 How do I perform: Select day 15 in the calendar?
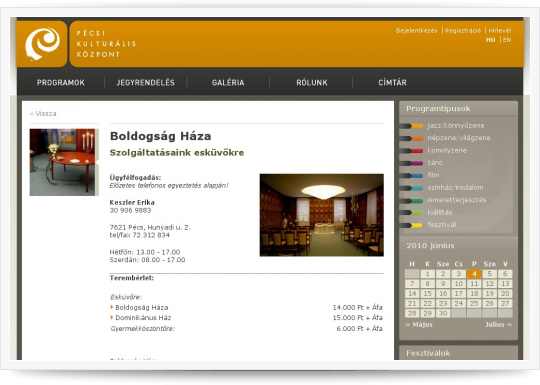tap(427, 294)
